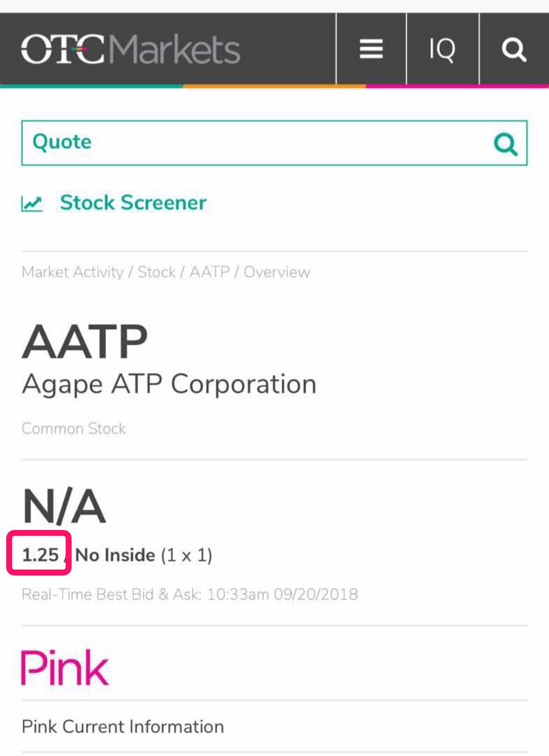This screenshot has height=756, width=549.
Task: Open the Stock Screener link
Action: coord(133,203)
